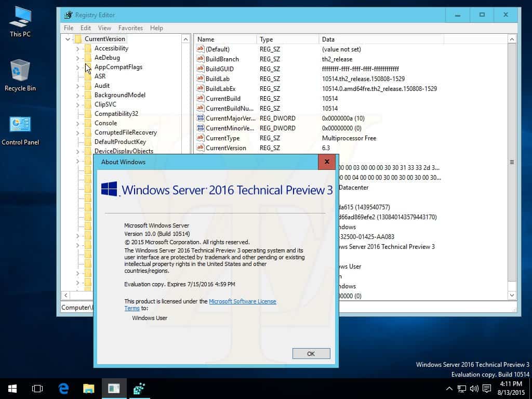Click the th2_release data cell
Viewport: 532px width, 399px height.
[337, 59]
